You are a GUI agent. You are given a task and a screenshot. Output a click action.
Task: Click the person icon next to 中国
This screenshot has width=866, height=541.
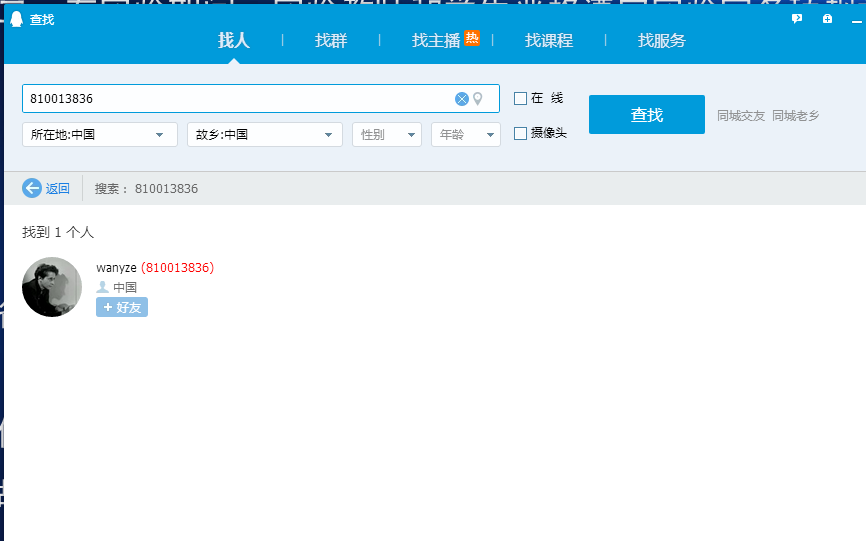coord(102,287)
